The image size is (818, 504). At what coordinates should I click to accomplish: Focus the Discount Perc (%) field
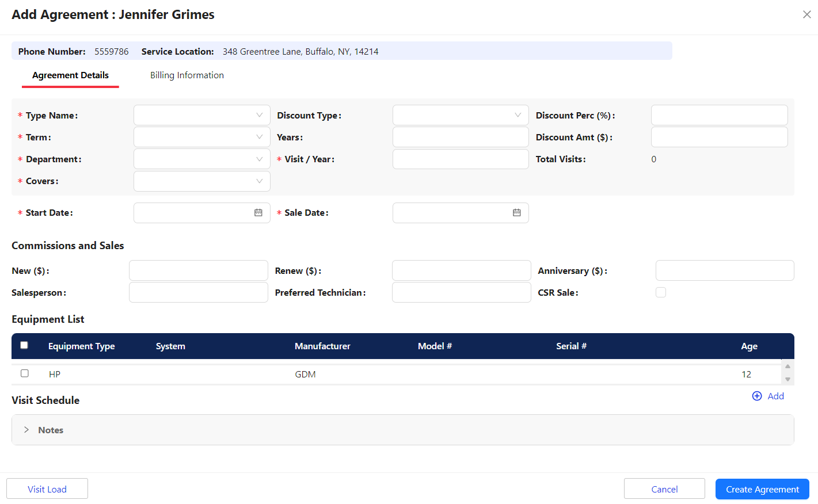click(x=720, y=115)
